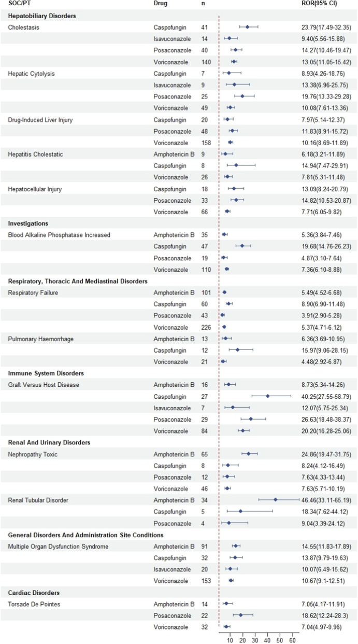Click the 'Respiratory Failure' term label

coord(33,292)
